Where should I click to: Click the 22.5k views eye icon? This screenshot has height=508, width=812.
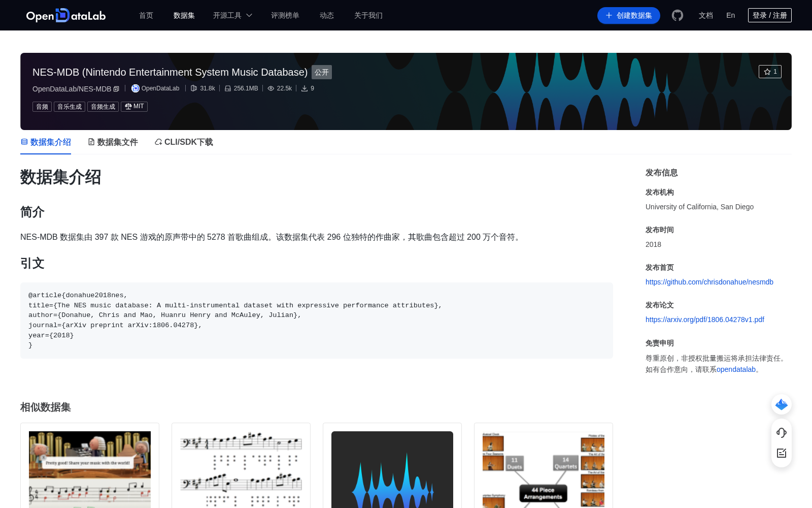271,88
